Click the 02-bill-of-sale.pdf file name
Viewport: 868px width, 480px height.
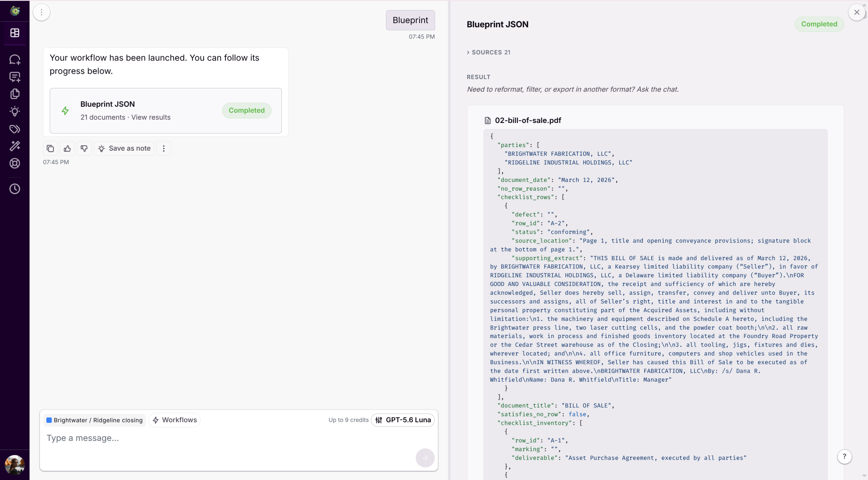coord(528,121)
